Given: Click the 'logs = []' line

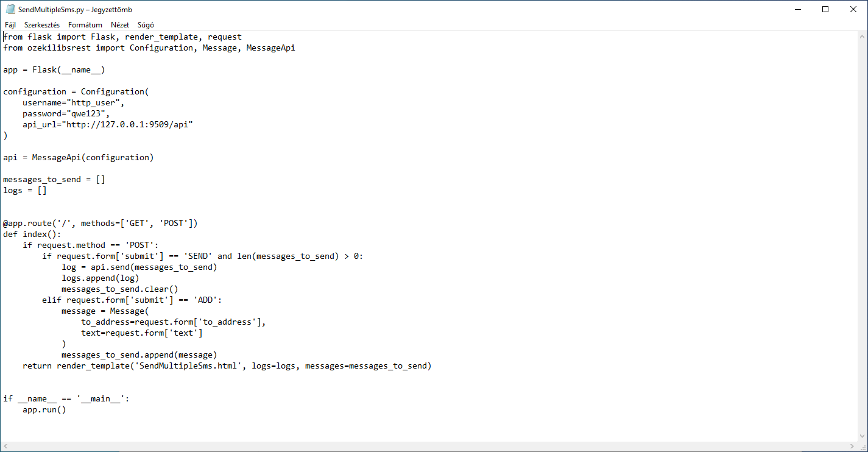Looking at the screenshot, I should tap(25, 190).
